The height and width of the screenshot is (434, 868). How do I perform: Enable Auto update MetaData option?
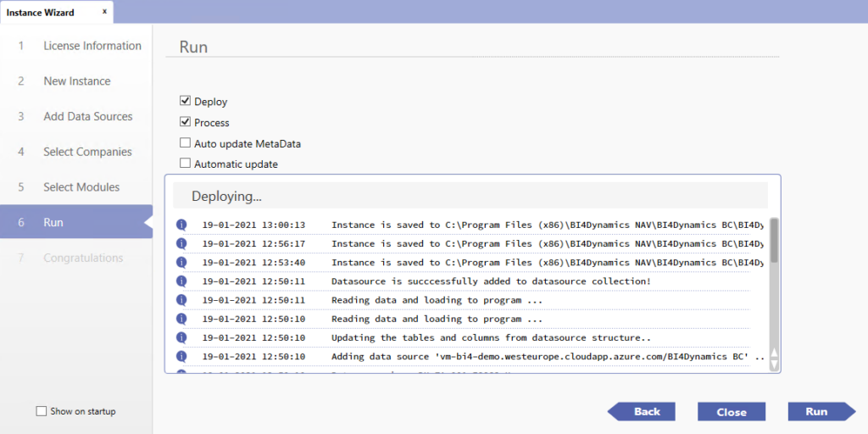(186, 143)
